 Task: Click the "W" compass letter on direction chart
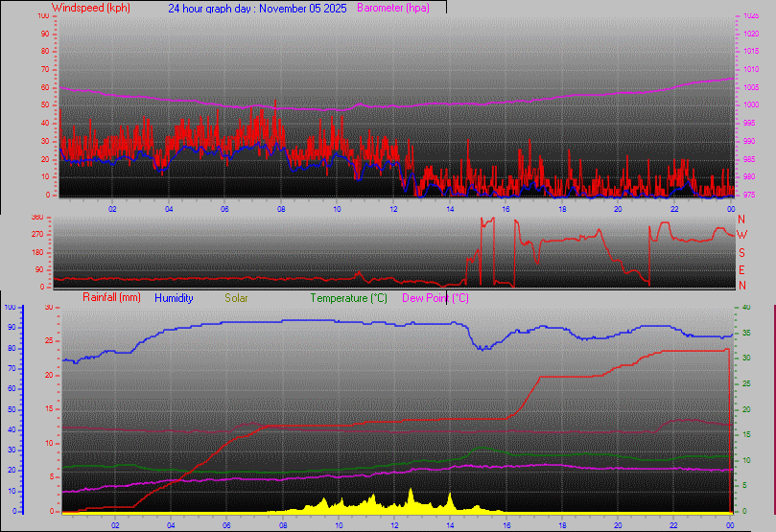click(x=741, y=235)
